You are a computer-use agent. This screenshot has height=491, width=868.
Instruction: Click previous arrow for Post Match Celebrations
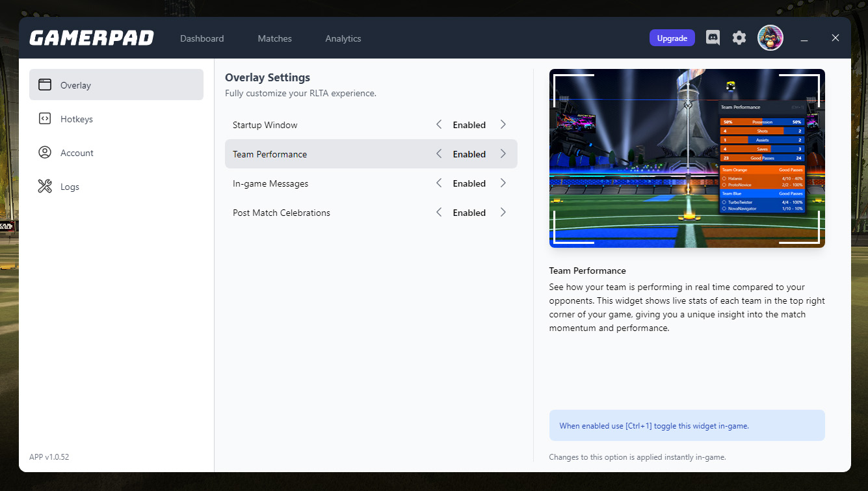[439, 212]
